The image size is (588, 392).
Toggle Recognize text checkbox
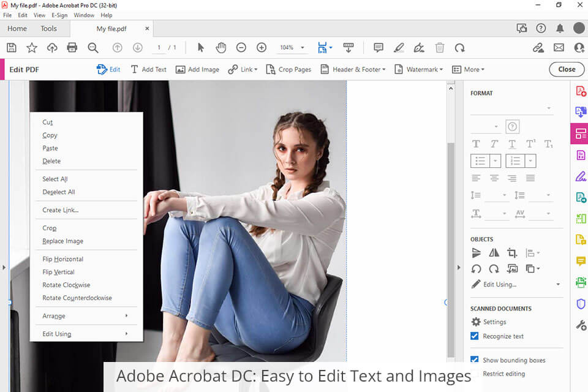coord(474,336)
